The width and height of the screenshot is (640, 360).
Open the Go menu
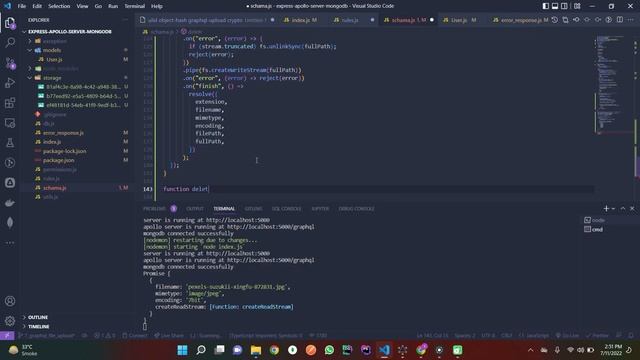point(98,6)
